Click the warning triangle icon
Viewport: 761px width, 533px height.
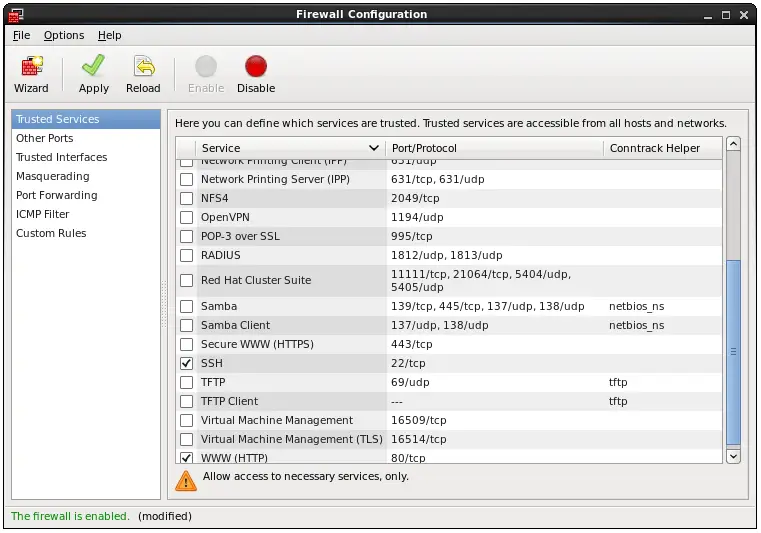pos(186,481)
